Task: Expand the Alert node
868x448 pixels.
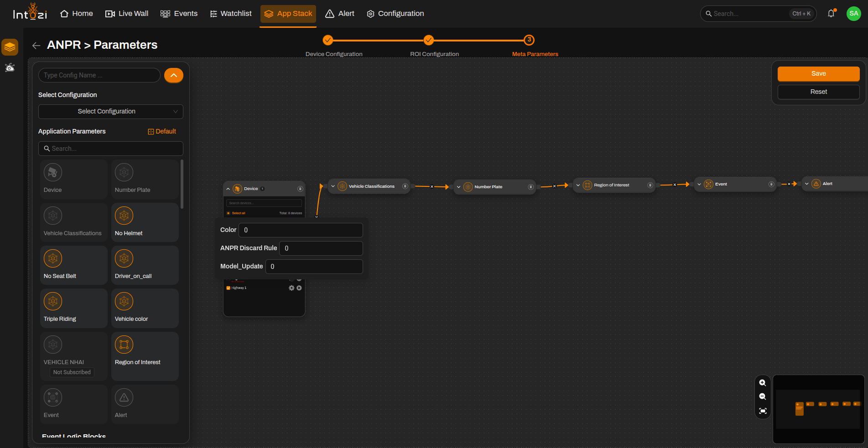Action: 807,184
